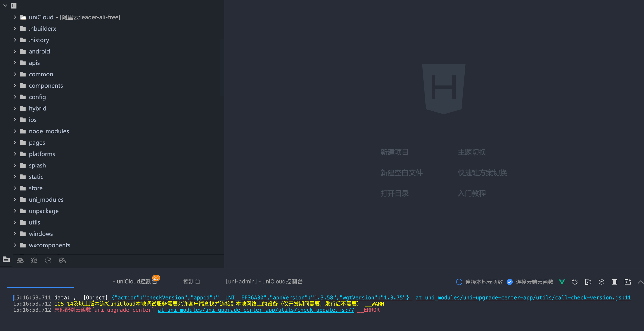Select the first underlined console tab
This screenshot has width=644, height=331.
pyautogui.click(x=40, y=282)
